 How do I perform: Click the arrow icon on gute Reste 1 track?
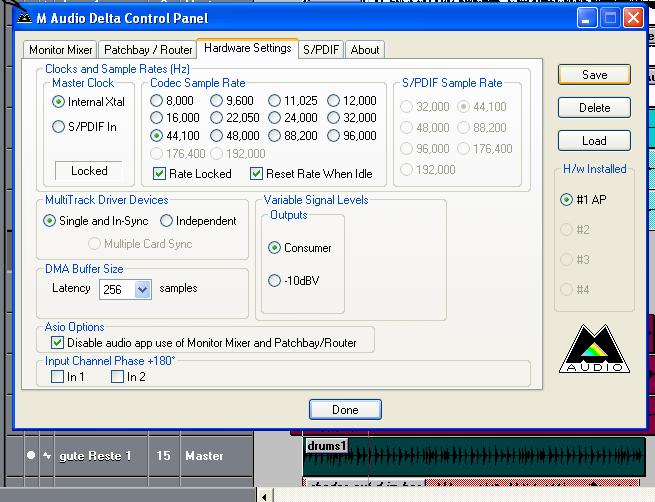(x=47, y=455)
